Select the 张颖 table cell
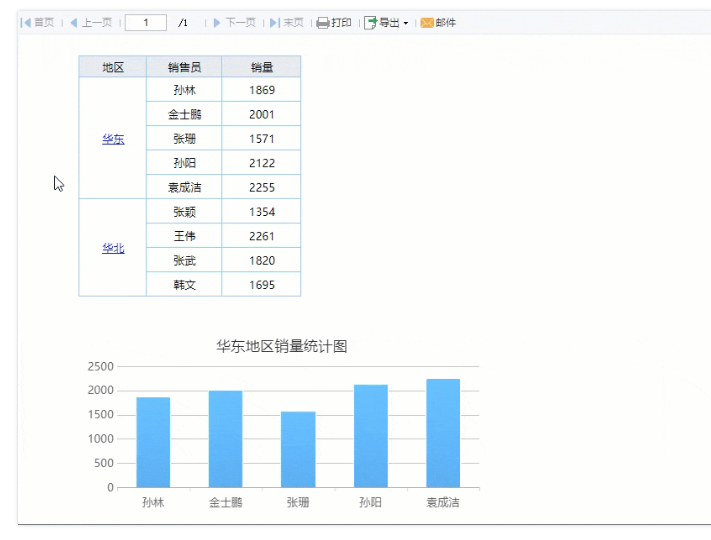 [184, 212]
